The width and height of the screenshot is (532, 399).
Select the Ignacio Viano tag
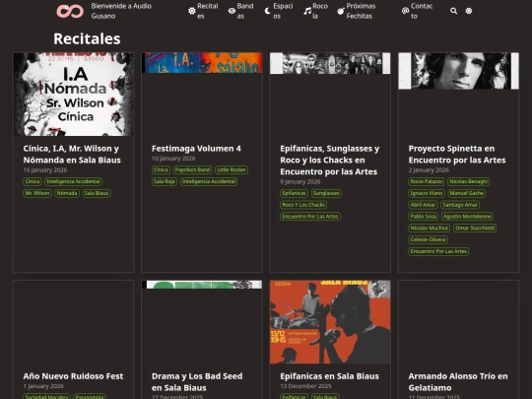[427, 193]
